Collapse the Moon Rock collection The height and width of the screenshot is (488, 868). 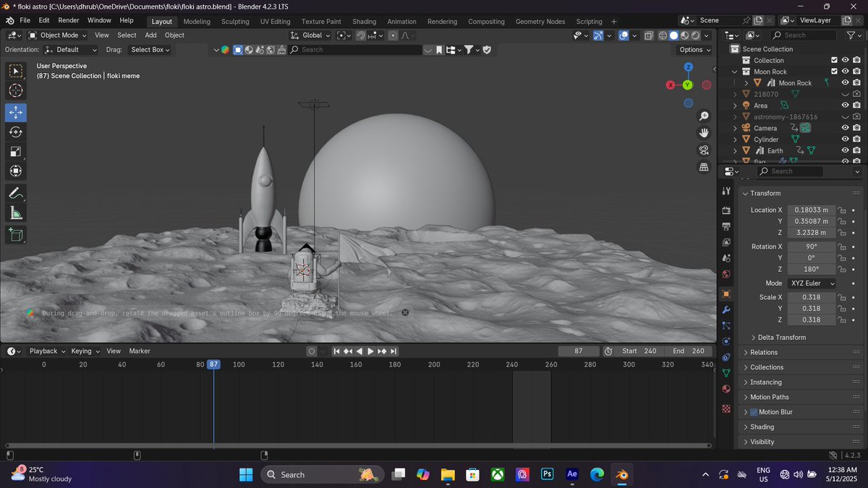pyautogui.click(x=735, y=72)
